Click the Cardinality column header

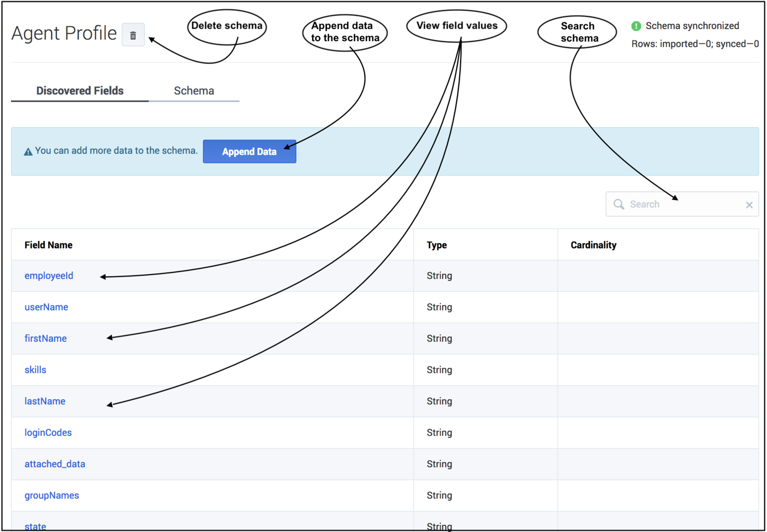pyautogui.click(x=593, y=245)
